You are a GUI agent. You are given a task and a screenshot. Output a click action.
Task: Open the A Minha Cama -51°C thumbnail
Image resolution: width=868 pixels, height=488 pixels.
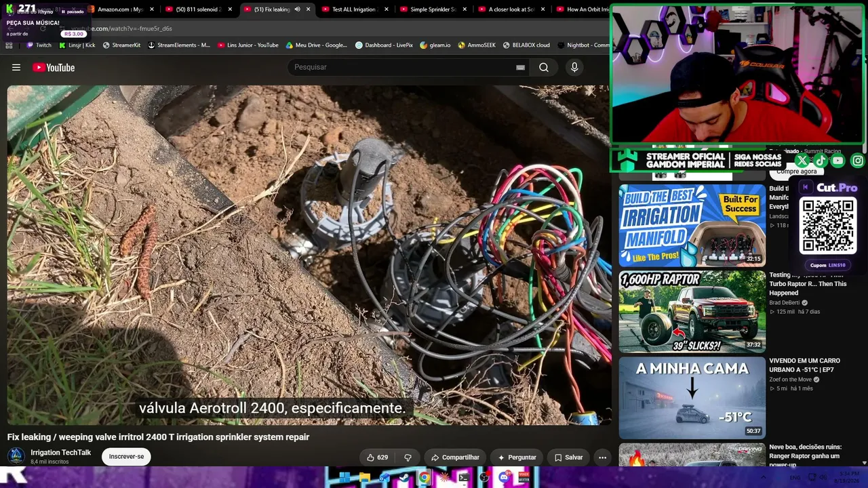[692, 398]
